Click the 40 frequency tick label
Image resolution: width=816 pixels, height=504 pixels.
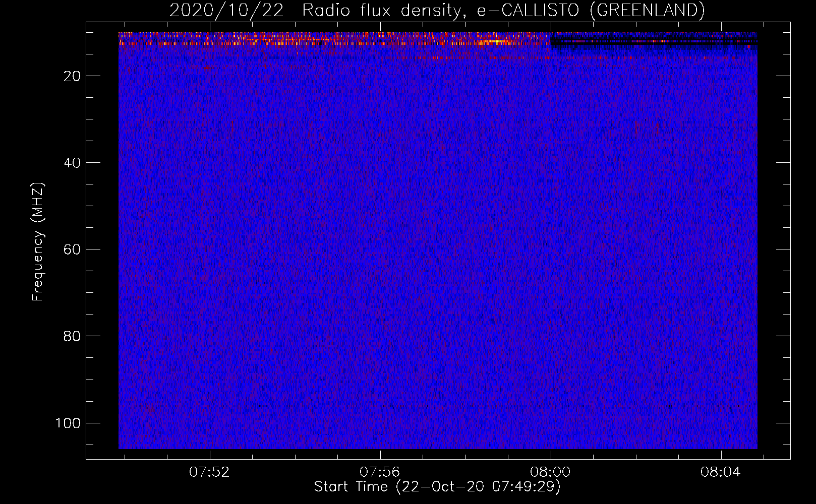click(72, 163)
